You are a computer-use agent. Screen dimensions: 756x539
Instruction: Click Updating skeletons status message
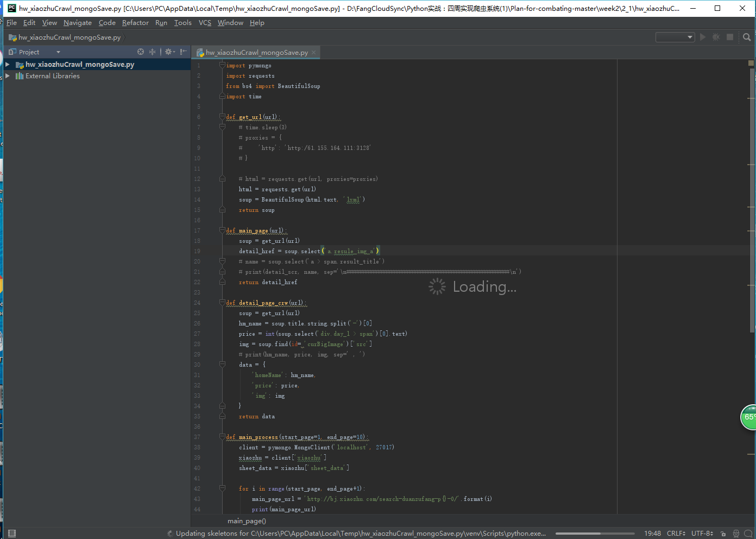(361, 534)
